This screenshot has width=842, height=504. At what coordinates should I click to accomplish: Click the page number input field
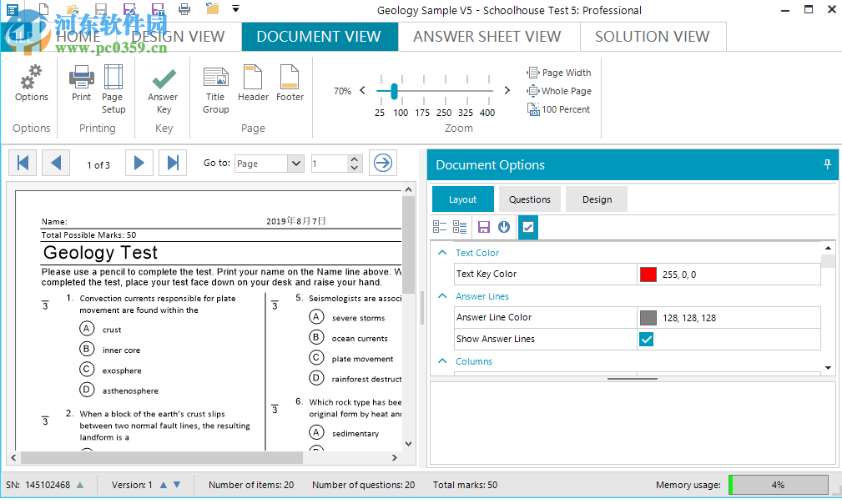coord(330,164)
